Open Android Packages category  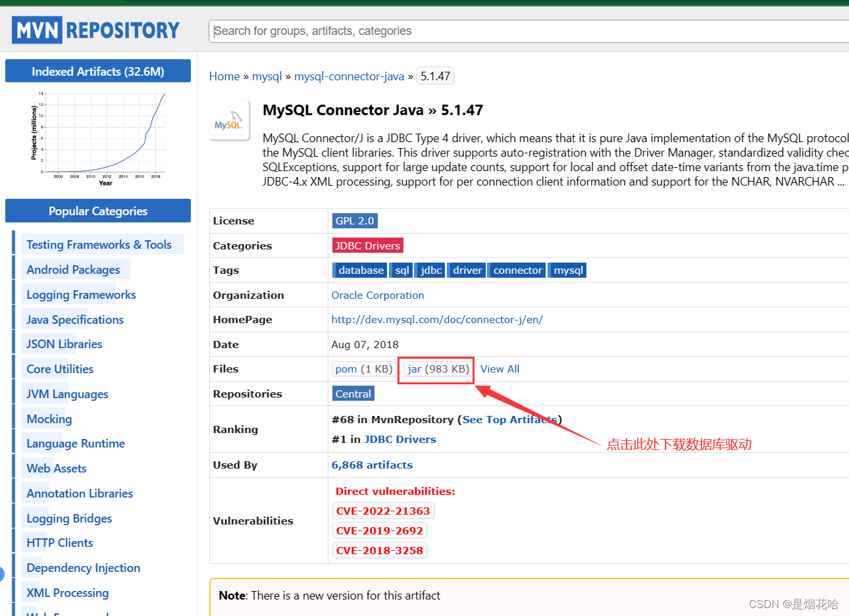tap(73, 270)
